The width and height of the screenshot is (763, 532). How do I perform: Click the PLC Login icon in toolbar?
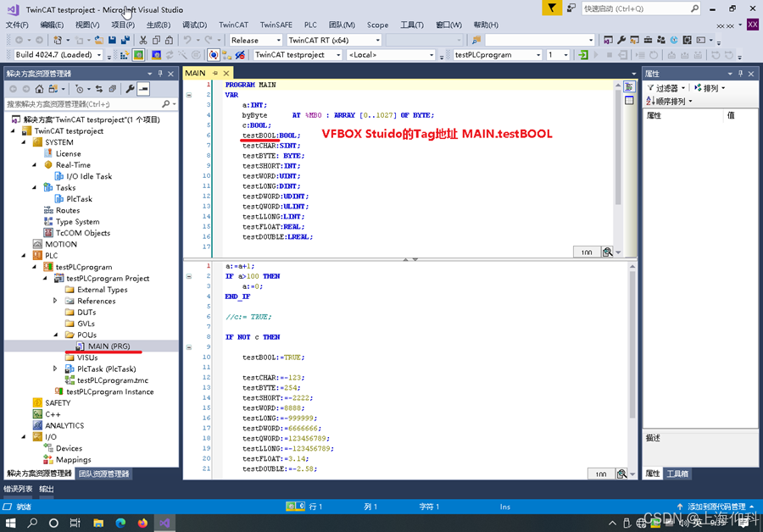pyautogui.click(x=583, y=55)
